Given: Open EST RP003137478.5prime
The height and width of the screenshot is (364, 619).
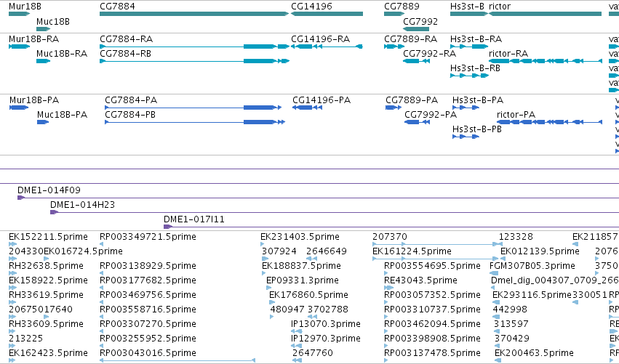Looking at the screenshot, I should click(x=432, y=353).
